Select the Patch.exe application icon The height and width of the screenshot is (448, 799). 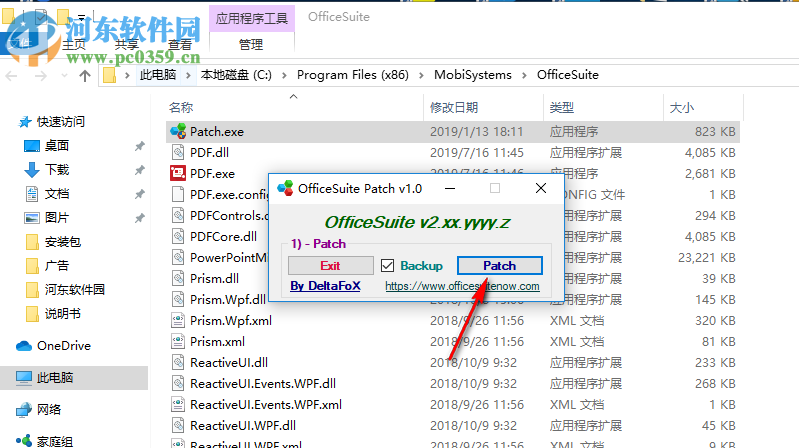point(178,131)
